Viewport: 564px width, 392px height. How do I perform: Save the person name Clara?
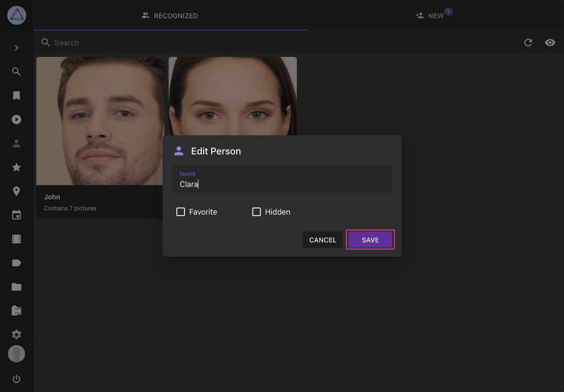pyautogui.click(x=370, y=240)
